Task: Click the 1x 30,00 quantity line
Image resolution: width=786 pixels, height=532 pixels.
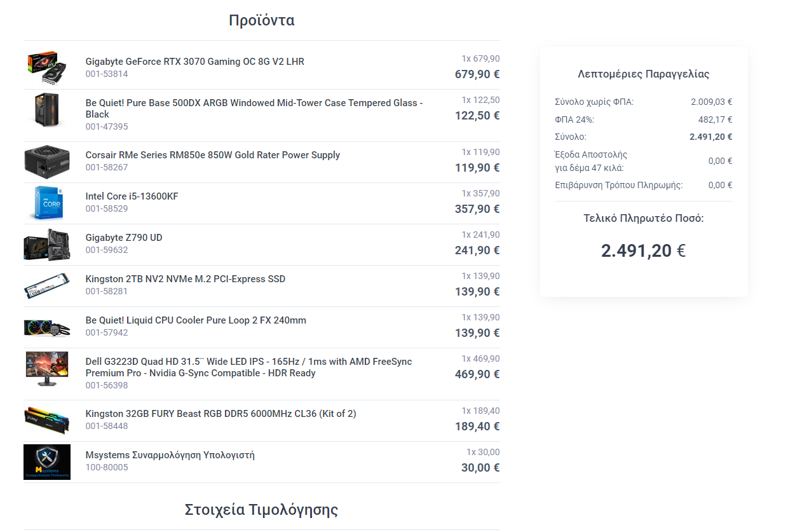Action: 483,452
